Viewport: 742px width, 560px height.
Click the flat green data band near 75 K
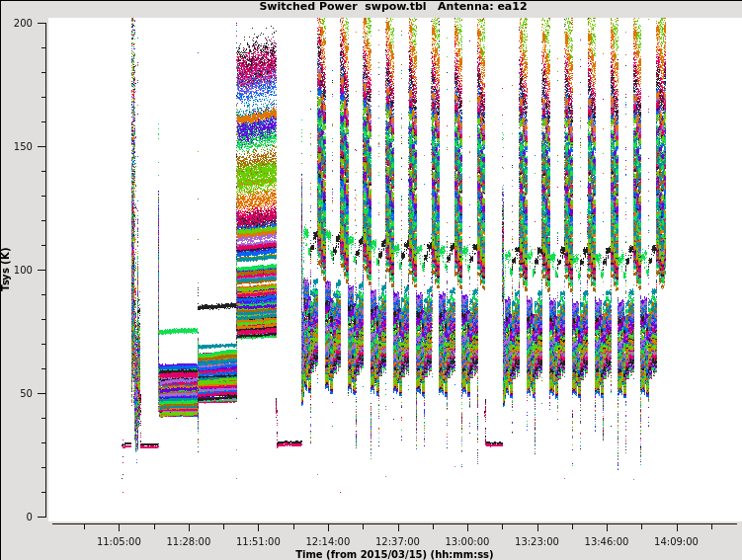[x=178, y=332]
